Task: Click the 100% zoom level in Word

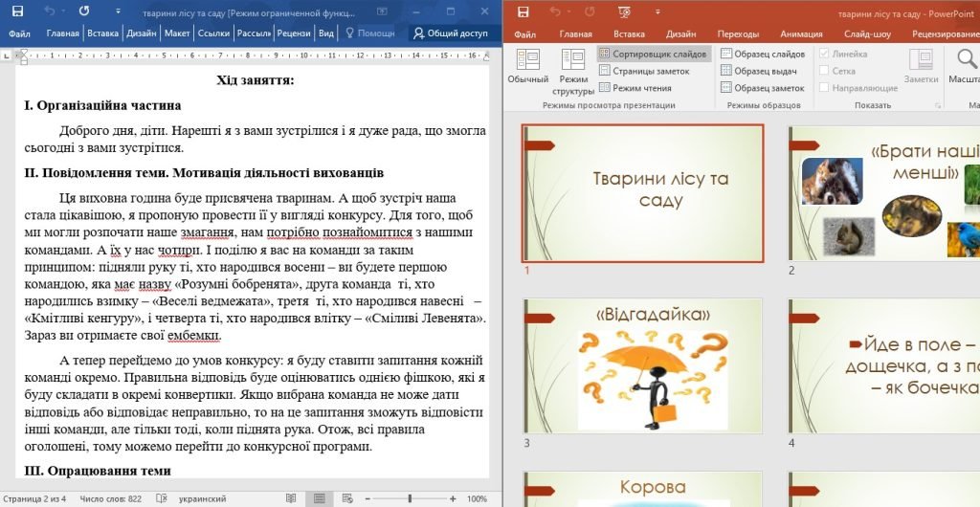Action: (x=478, y=499)
